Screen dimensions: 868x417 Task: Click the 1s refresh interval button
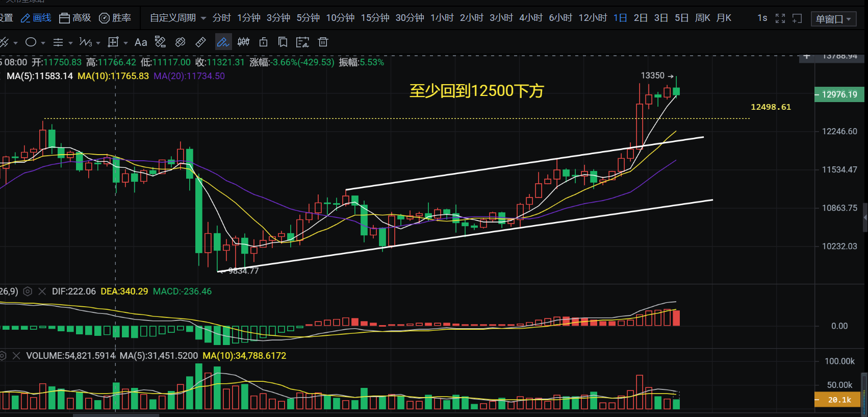point(762,18)
